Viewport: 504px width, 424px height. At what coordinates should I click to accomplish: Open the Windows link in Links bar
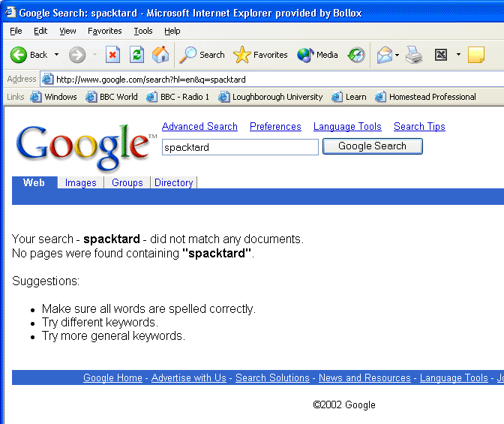tap(54, 97)
